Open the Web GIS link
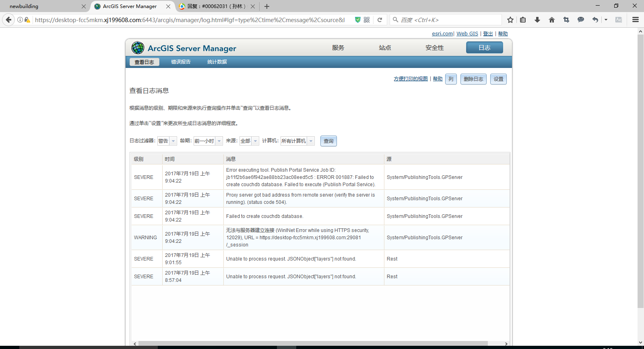 pos(467,34)
